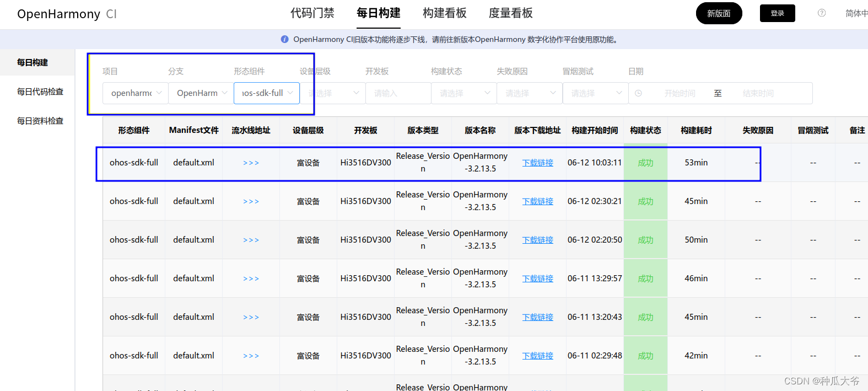Click 下载链接 for 06-12 10:03:11 build
Screen dimensions: 868x391
click(538, 163)
